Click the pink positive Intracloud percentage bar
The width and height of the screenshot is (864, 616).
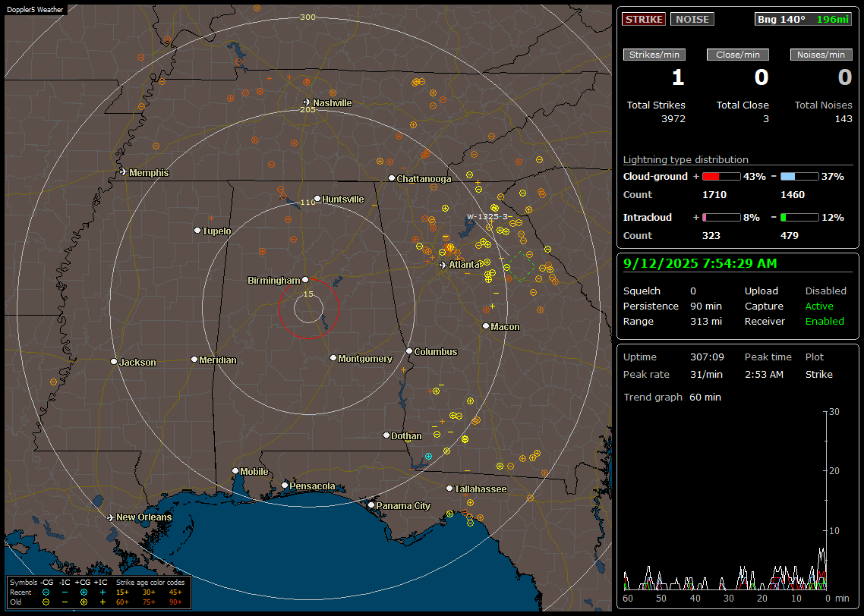pos(721,218)
